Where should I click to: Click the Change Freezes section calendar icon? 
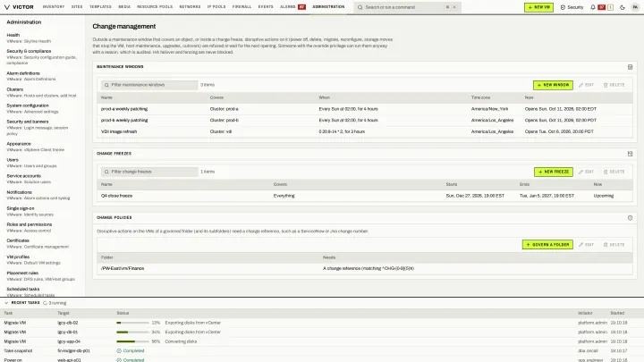[x=630, y=154]
